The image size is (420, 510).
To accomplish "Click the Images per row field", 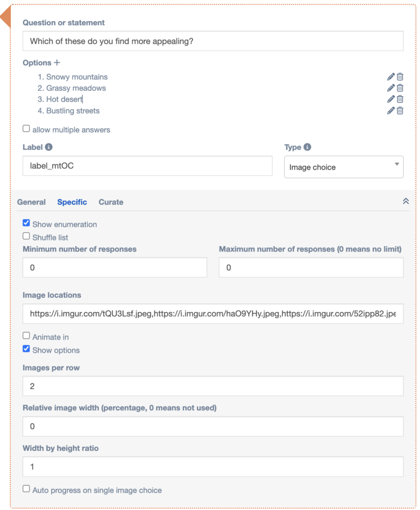I will click(x=213, y=386).
